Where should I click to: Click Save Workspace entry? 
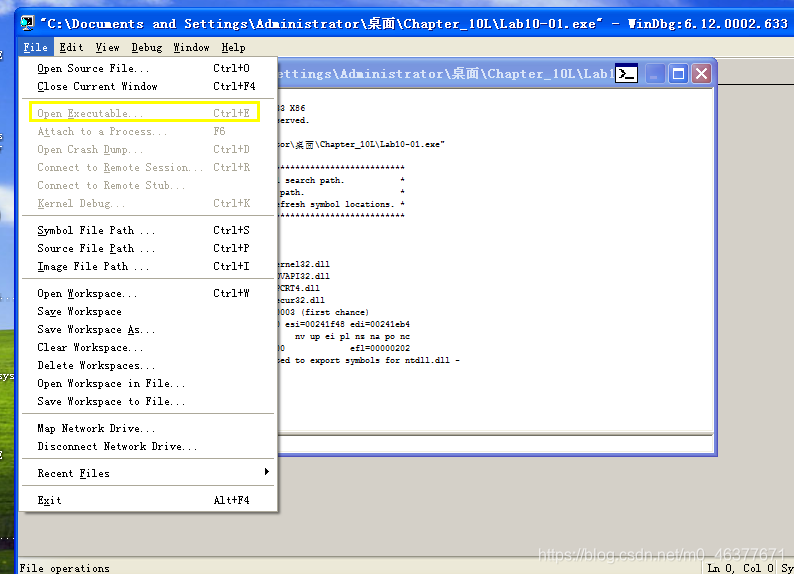(x=148, y=311)
